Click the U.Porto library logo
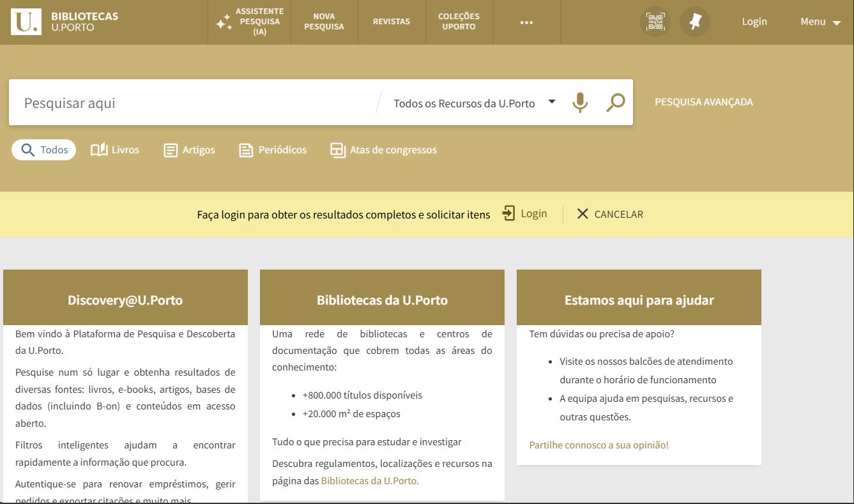The height and width of the screenshot is (504, 854). click(x=26, y=20)
